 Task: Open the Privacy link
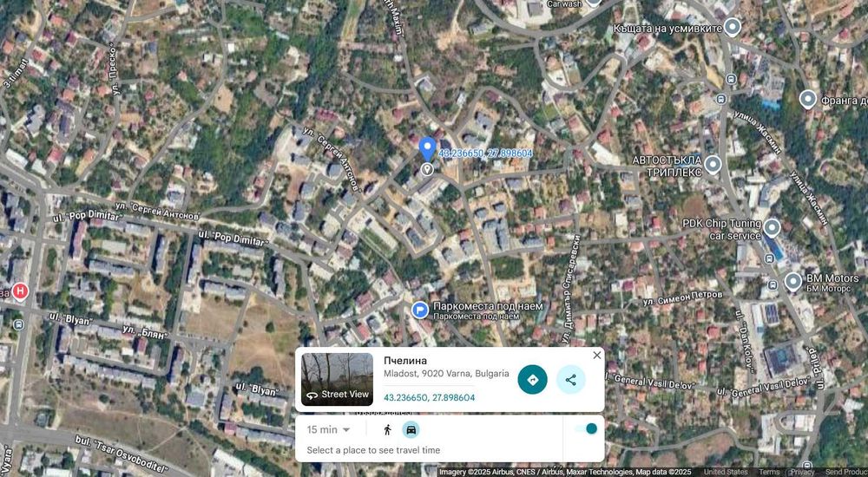803,472
